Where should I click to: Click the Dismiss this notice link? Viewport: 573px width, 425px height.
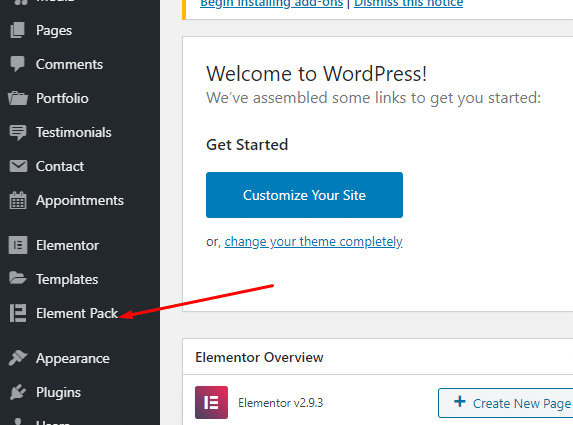[408, 4]
